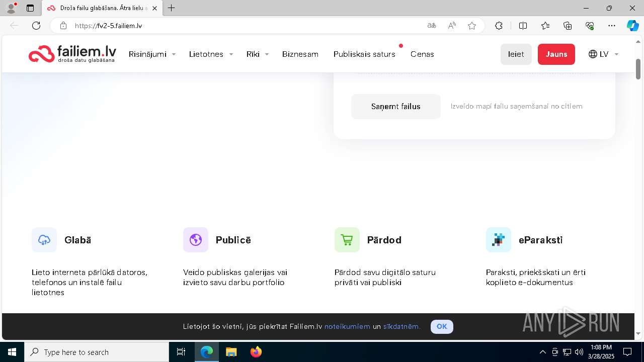Image resolution: width=644 pixels, height=362 pixels.
Task: Click the page vertical scrollbar thumb
Action: pos(638,69)
